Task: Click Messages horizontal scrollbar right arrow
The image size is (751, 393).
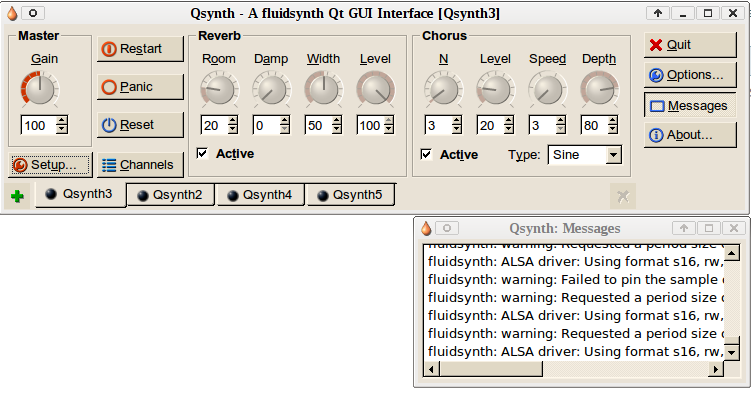Action: click(x=716, y=369)
